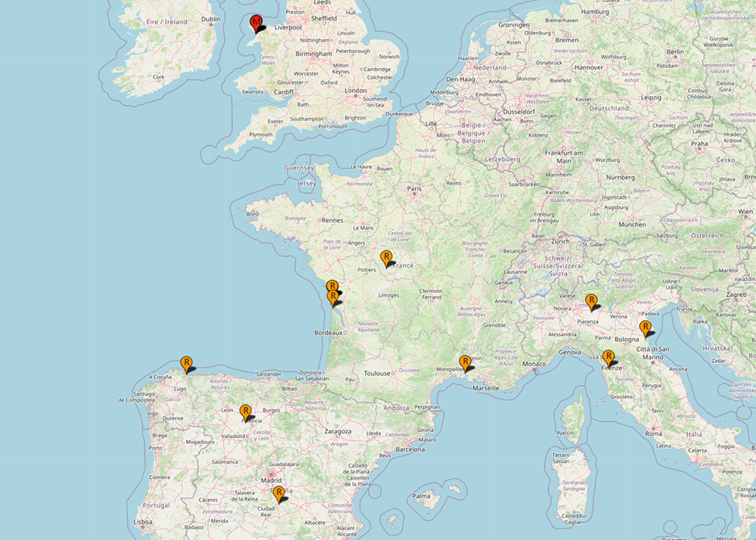Select the Rennes label
The height and width of the screenshot is (540, 756).
(x=332, y=220)
